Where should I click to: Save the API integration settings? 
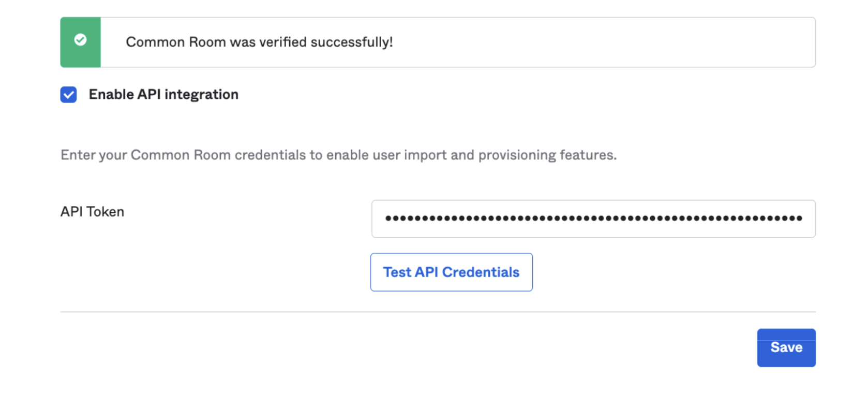coord(786,347)
